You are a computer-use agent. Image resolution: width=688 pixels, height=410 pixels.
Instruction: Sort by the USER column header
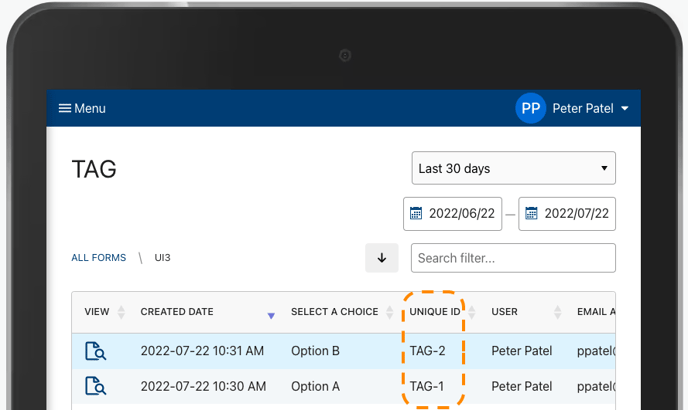click(x=505, y=312)
